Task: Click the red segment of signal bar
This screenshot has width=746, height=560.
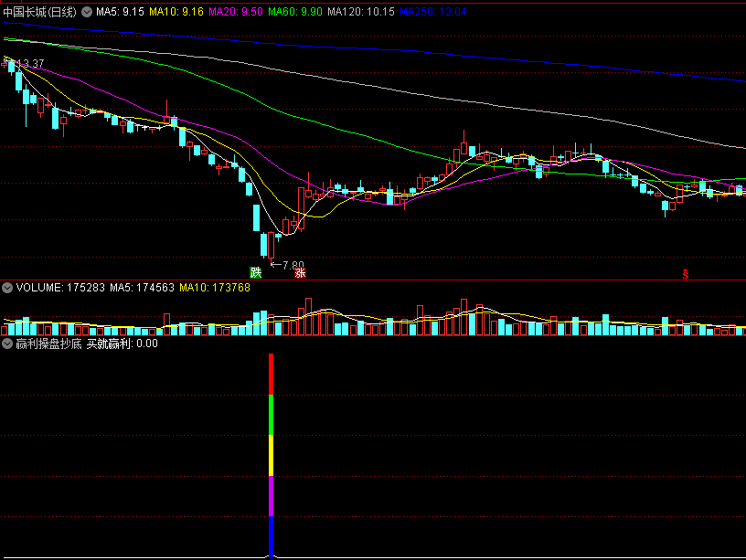Action: 272,375
